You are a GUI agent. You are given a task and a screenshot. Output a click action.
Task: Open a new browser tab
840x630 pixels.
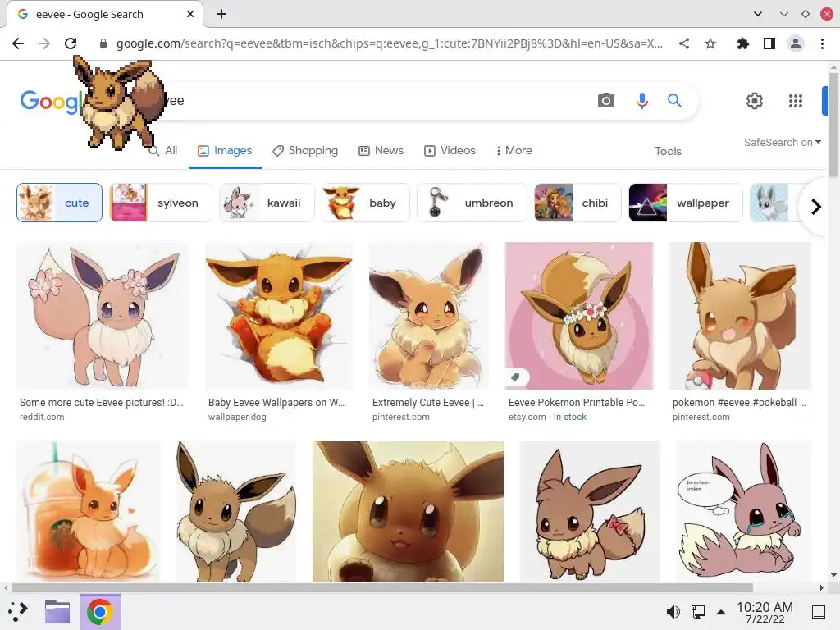coord(221,14)
